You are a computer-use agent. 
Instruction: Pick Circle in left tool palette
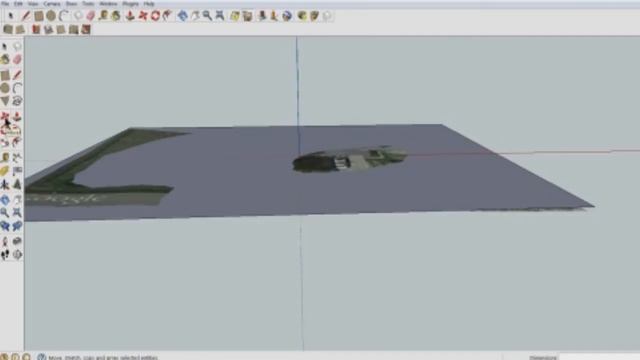(x=5, y=88)
